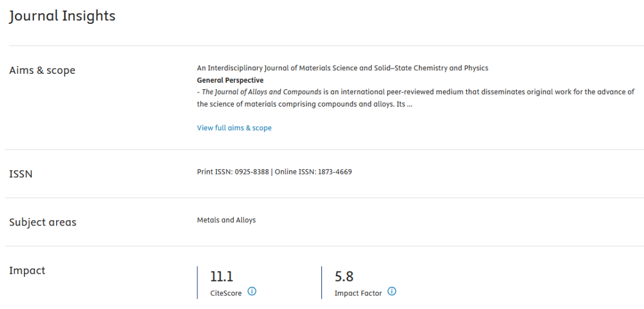The width and height of the screenshot is (644, 309).
Task: Select the Journal Insights heading
Action: pos(63,17)
